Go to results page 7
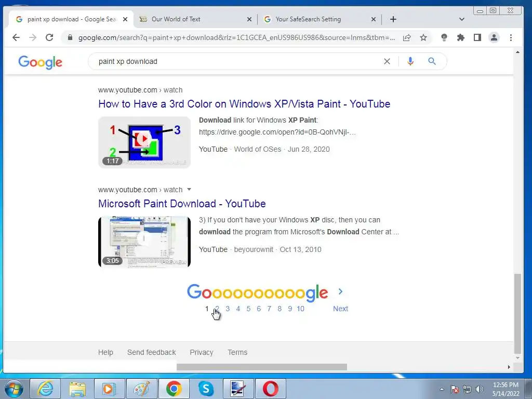The width and height of the screenshot is (532, 399). coord(269,309)
